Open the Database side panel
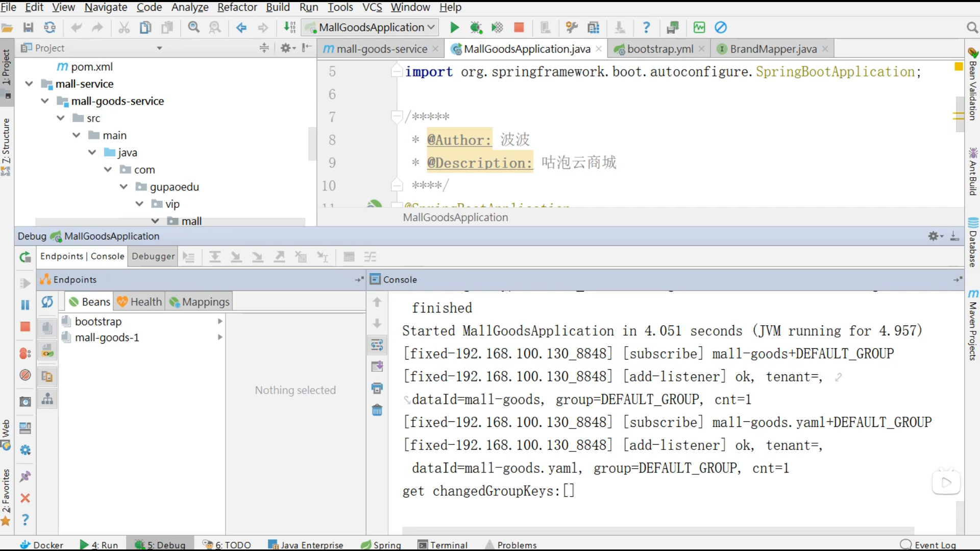 (973, 243)
